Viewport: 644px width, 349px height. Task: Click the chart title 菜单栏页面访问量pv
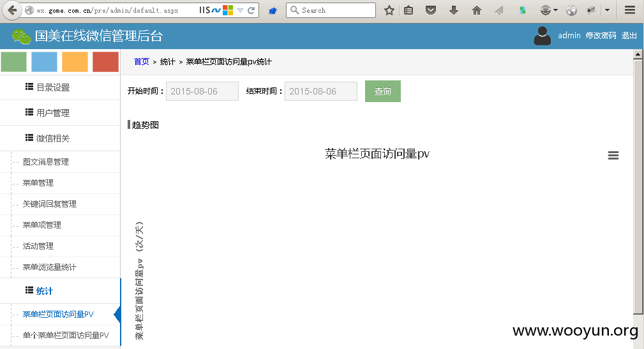tap(377, 154)
